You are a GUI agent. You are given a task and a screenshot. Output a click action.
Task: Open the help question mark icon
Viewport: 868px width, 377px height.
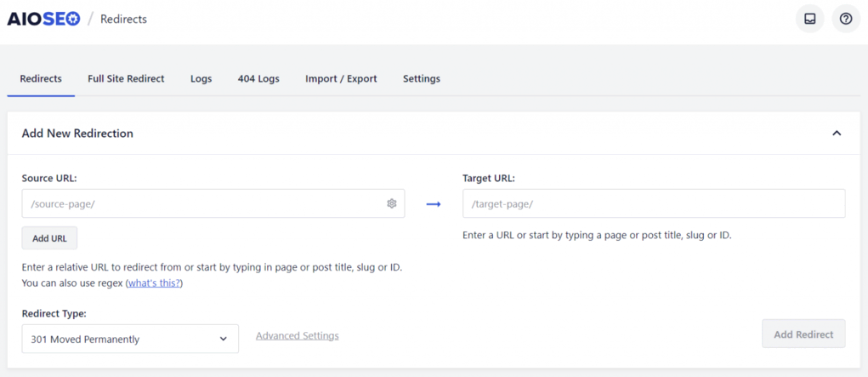846,19
